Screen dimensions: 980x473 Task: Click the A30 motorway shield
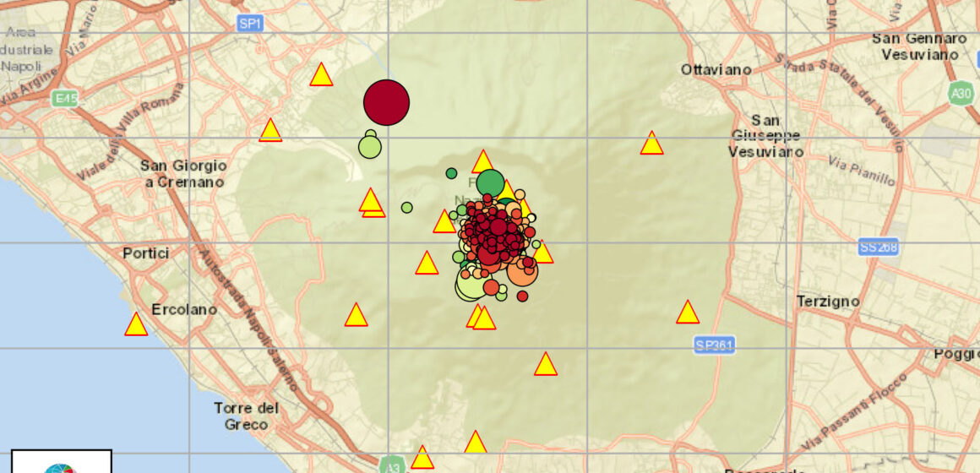tap(961, 95)
